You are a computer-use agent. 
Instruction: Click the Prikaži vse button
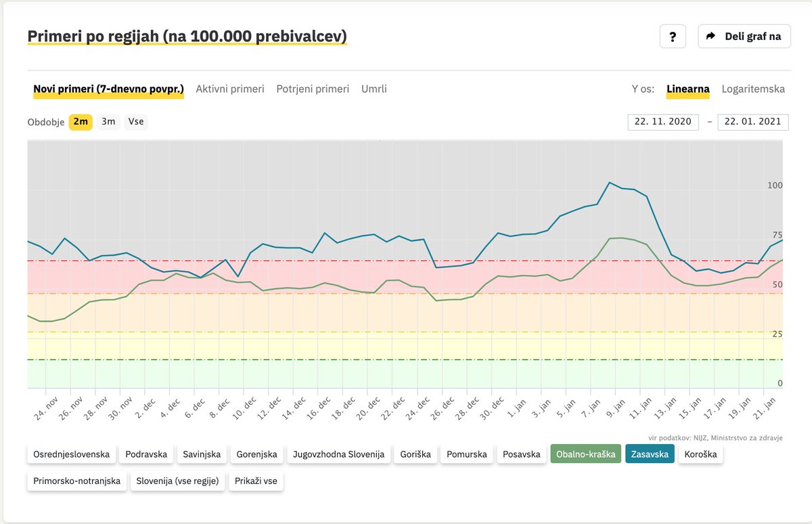point(256,481)
